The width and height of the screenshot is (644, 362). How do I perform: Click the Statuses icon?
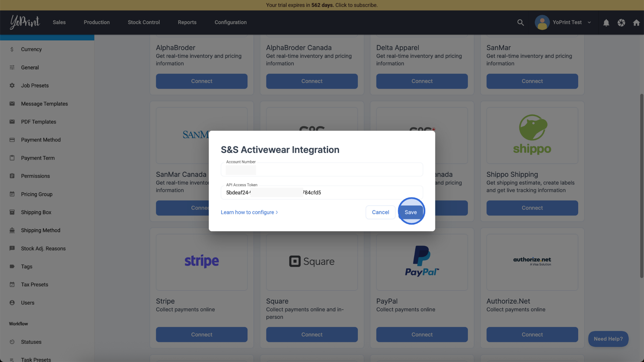12,342
